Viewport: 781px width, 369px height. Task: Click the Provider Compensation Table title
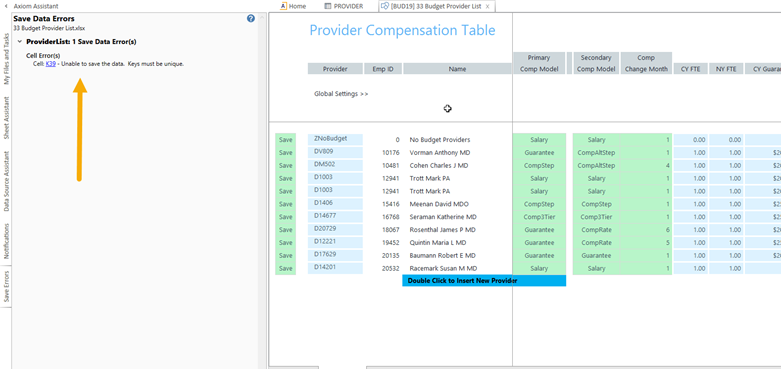402,30
